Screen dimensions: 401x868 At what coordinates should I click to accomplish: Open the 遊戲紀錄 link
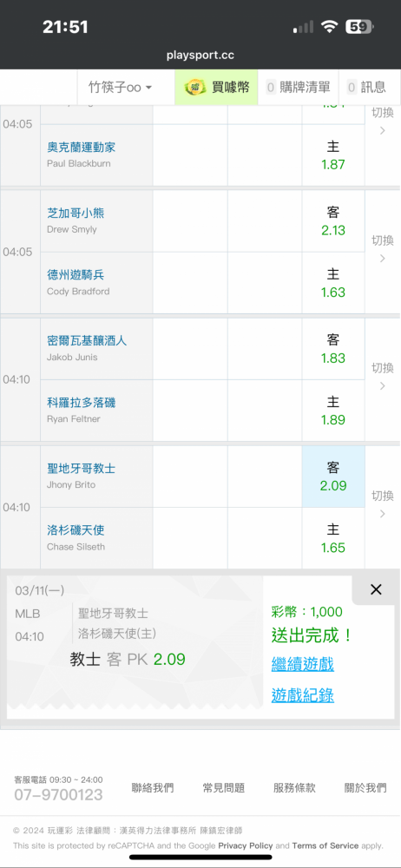click(302, 694)
